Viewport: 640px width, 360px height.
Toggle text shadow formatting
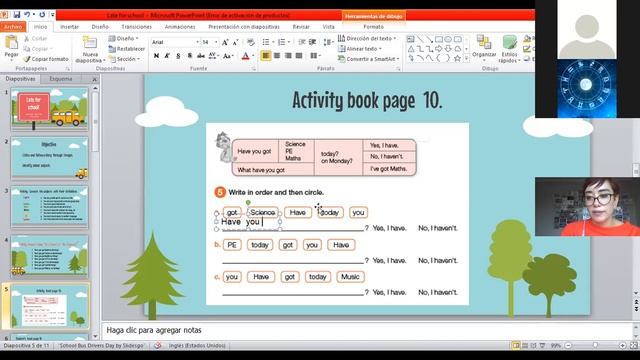coord(189,56)
